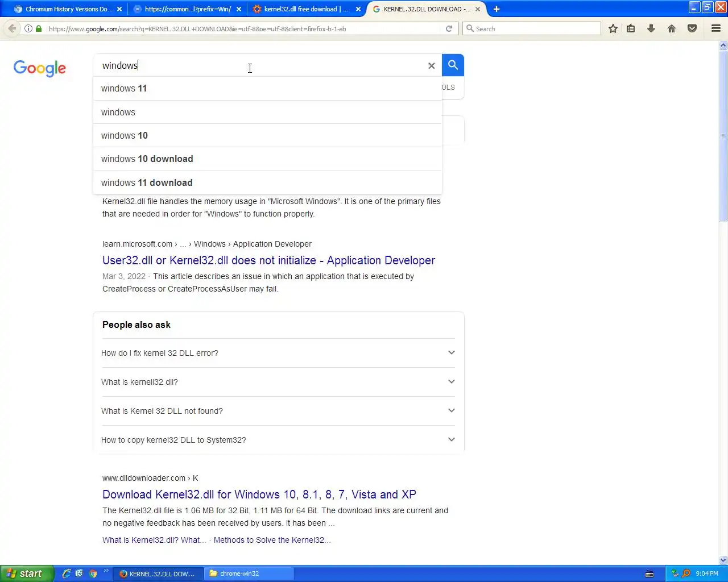Select the 'windows 11' suggestion

(267, 89)
